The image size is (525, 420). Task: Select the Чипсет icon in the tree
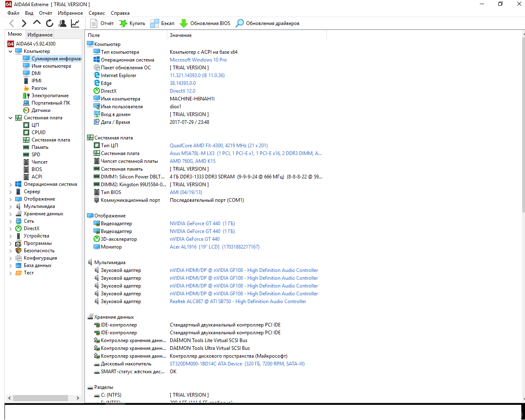(26, 162)
